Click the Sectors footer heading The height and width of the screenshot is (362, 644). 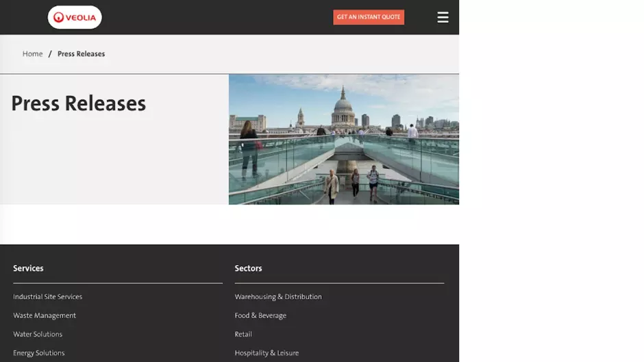pyautogui.click(x=248, y=268)
